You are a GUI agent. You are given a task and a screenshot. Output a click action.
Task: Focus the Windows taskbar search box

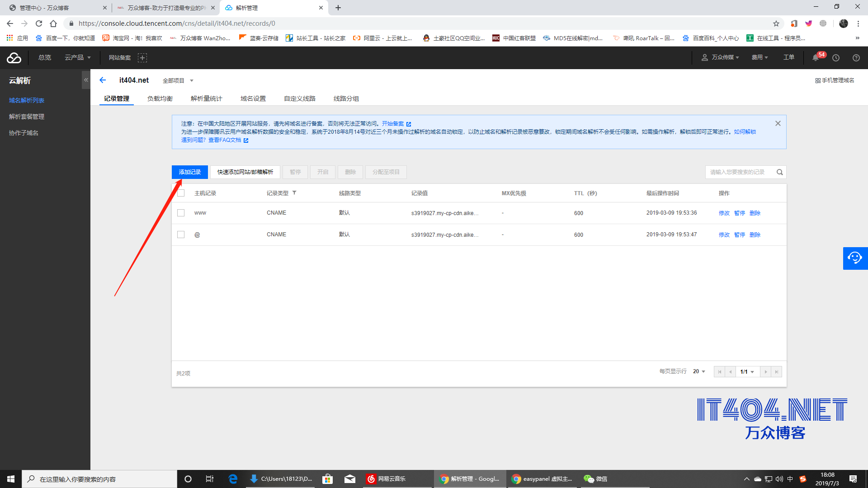99,479
